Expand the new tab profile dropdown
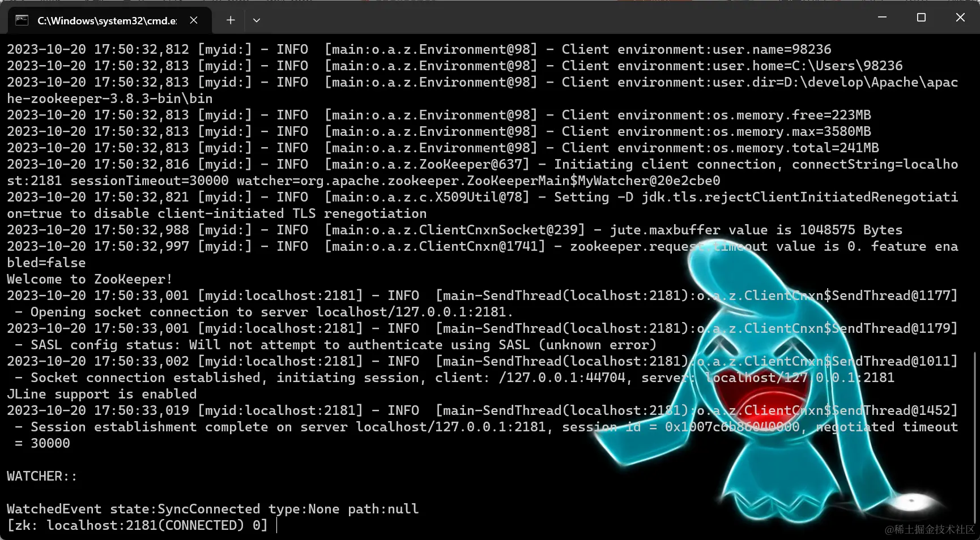The image size is (980, 540). [x=257, y=20]
